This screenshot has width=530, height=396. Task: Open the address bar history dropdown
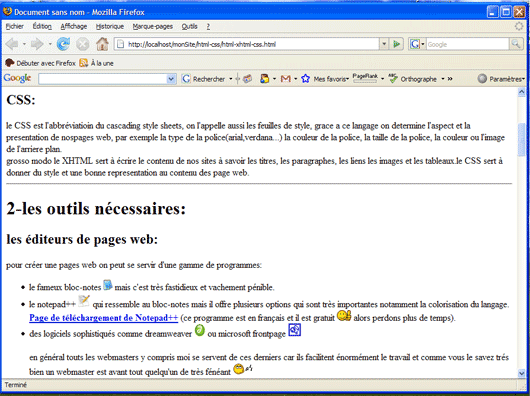click(384, 44)
